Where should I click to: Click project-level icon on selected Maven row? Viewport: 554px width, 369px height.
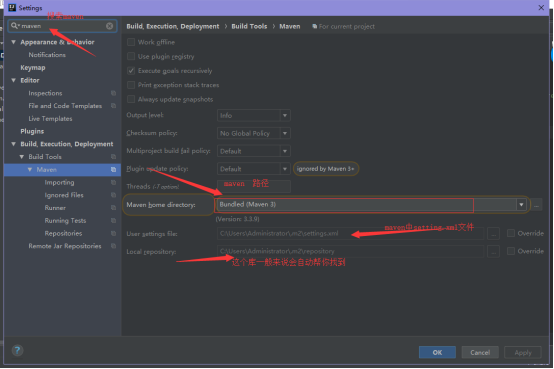113,170
